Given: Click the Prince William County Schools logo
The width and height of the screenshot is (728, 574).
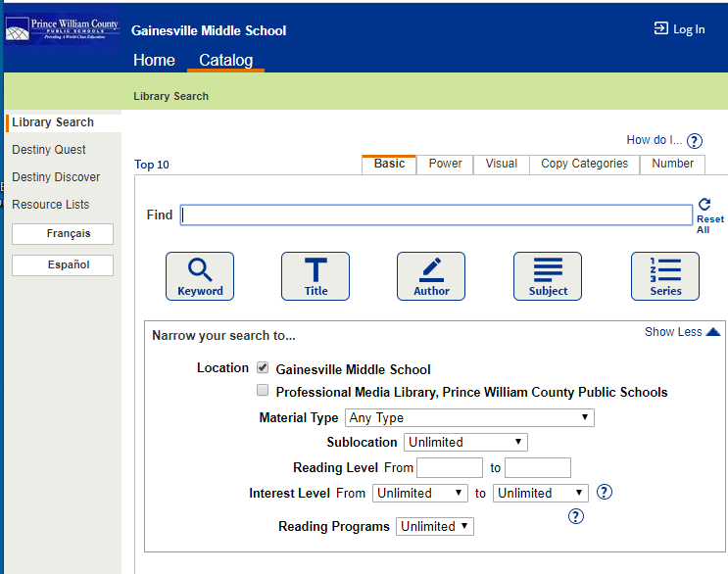Looking at the screenshot, I should tap(62, 29).
